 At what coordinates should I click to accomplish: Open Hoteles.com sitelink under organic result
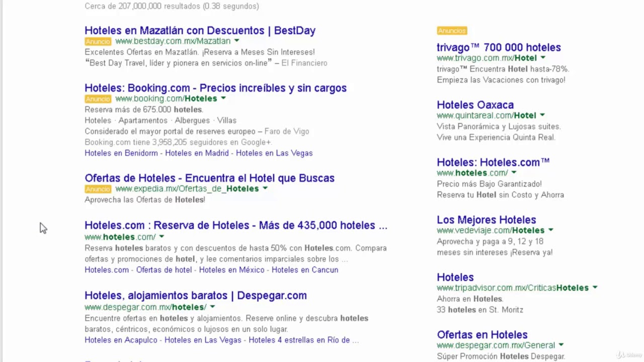107,270
